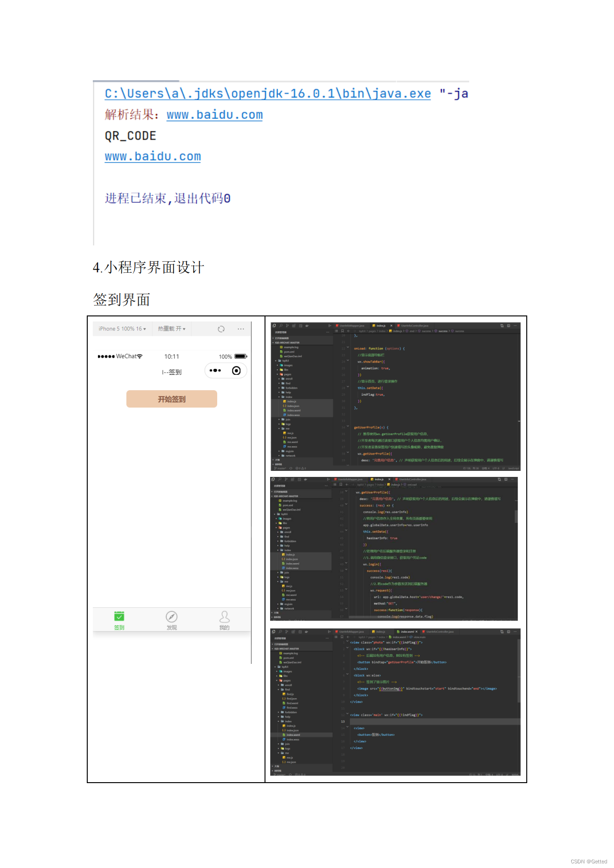
Task: Click JavaScript language mode in onLoad screenshot status bar
Action: [x=513, y=469]
